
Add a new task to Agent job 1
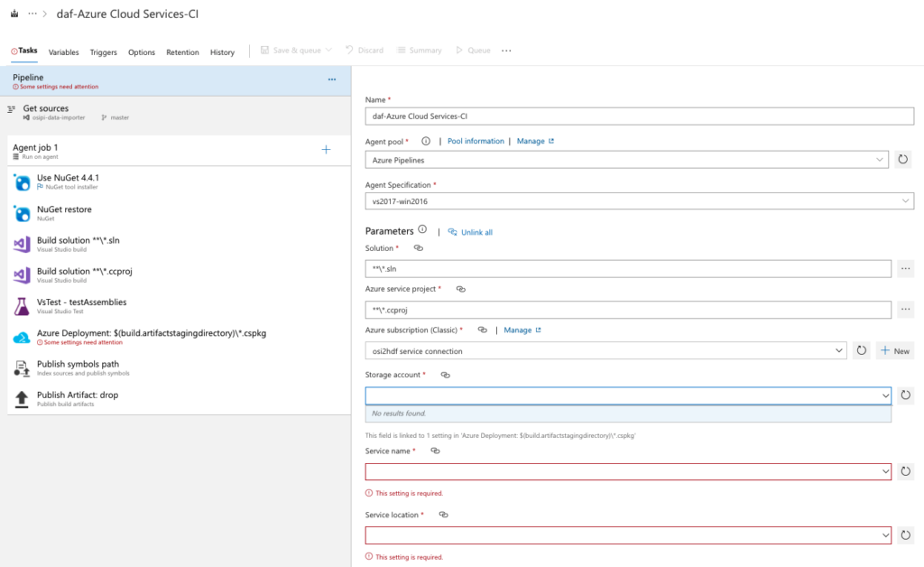pyautogui.click(x=326, y=150)
